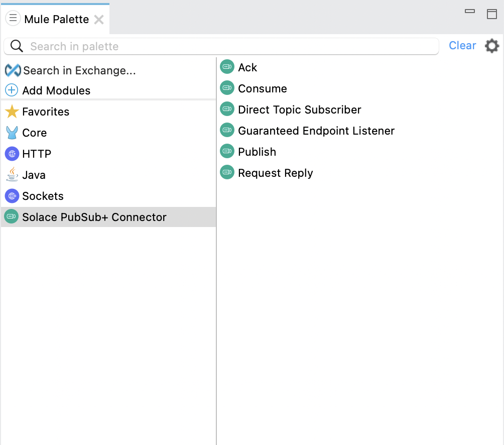
Task: Select the Solace PubSub+ Connector module
Action: click(x=94, y=217)
